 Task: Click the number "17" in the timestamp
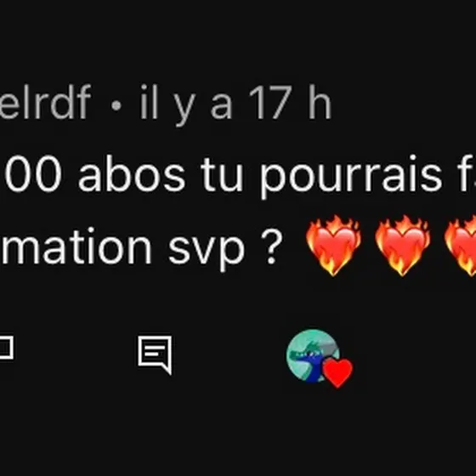pyautogui.click(x=270, y=102)
